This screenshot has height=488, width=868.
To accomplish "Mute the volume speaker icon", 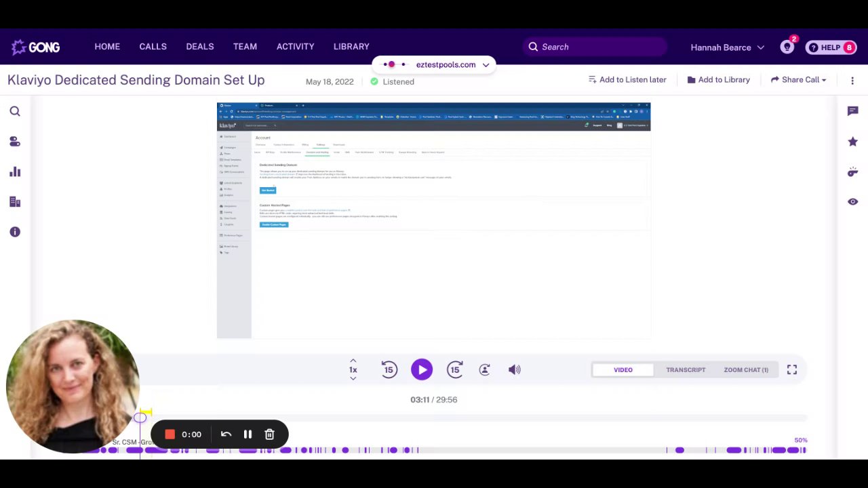I will coord(515,369).
